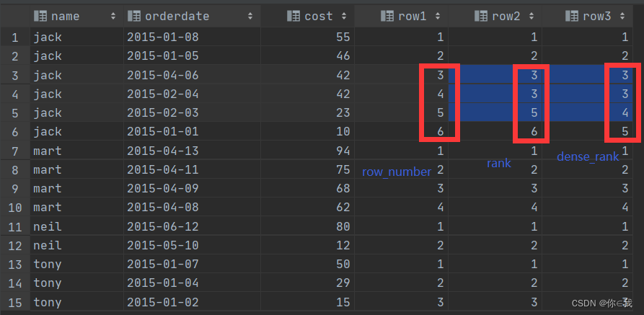Click the date cell 2015-02-03
644x315 pixels.
pos(192,112)
